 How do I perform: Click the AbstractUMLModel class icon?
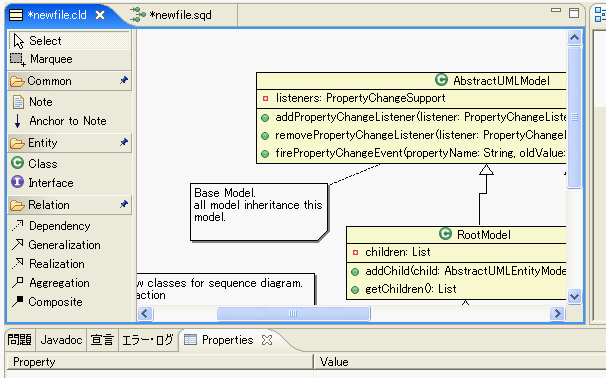tap(441, 80)
